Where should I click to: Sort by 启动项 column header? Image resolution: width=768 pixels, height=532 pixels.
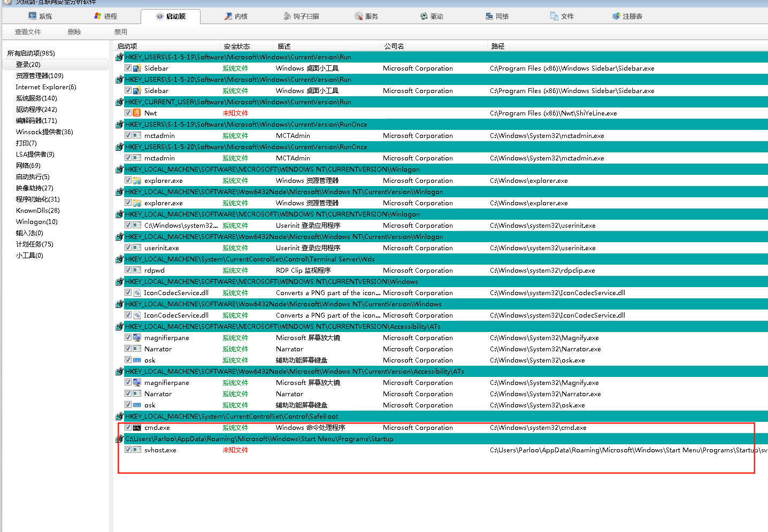pos(167,46)
